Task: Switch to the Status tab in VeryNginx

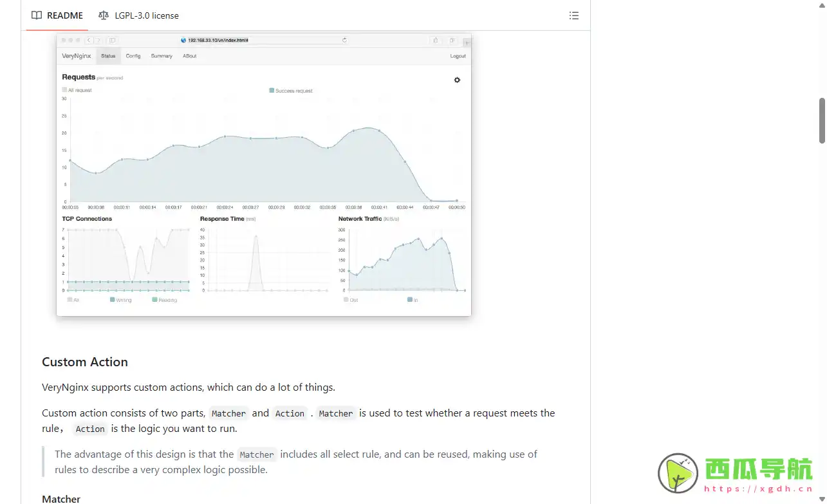Action: coord(107,56)
